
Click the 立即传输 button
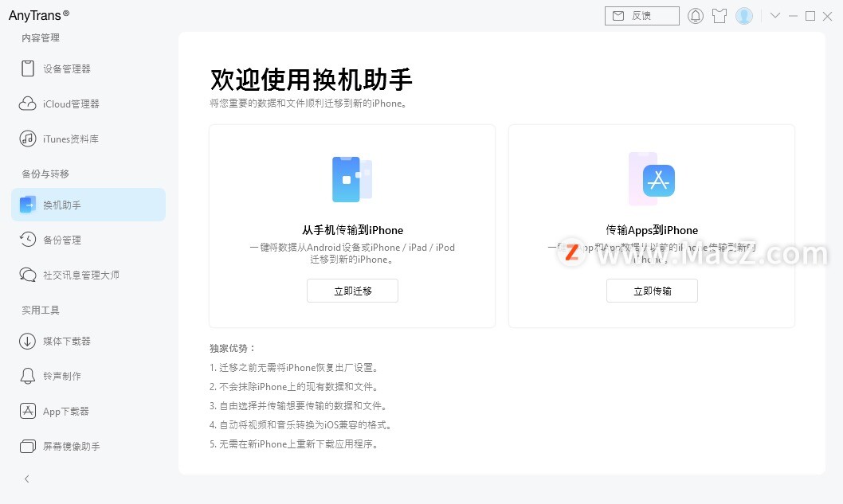point(652,291)
